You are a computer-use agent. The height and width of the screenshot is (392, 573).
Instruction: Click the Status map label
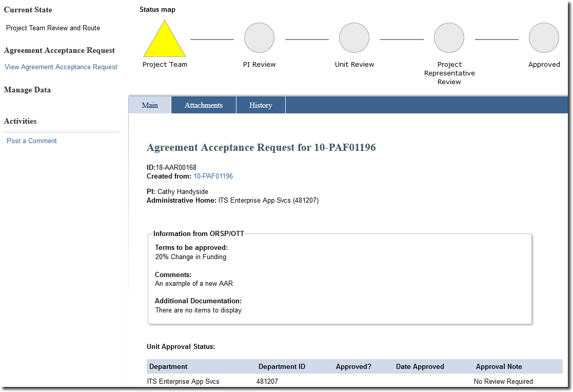tap(157, 10)
